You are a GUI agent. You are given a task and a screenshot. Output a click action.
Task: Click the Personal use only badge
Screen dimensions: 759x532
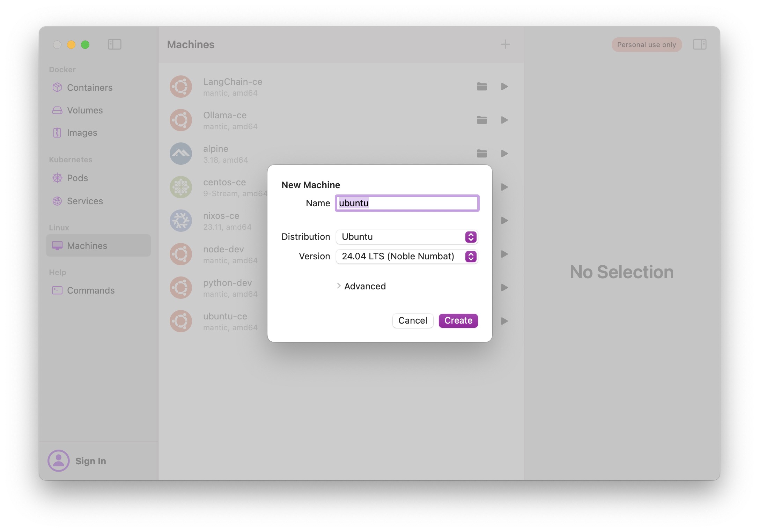647,45
